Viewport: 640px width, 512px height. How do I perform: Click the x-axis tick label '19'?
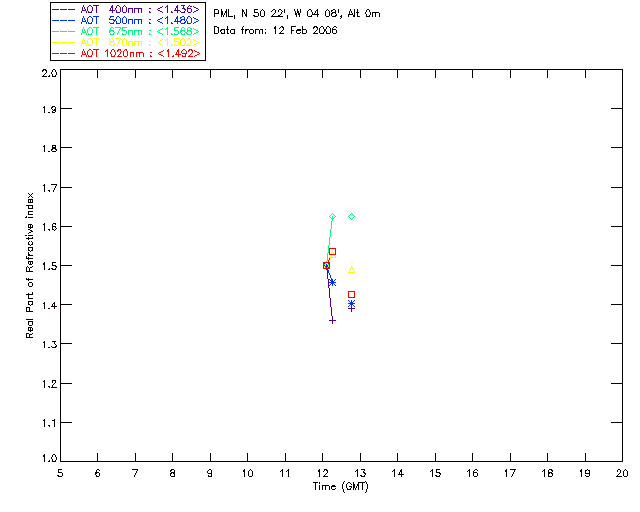click(585, 473)
